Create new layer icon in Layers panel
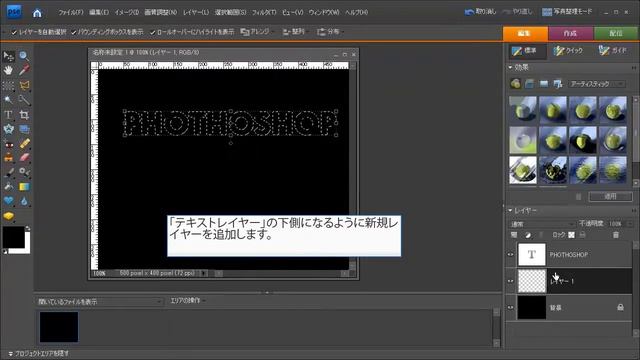This screenshot has height=360, width=640. tap(514, 235)
